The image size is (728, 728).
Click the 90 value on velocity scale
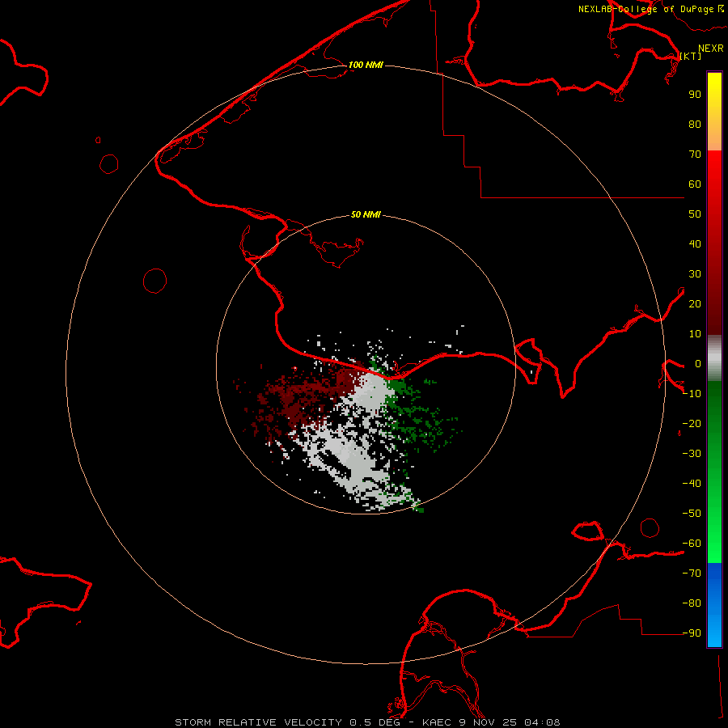click(695, 95)
